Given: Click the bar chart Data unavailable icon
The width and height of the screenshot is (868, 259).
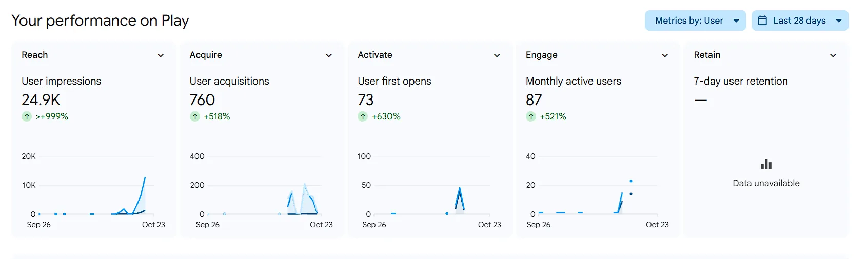Looking at the screenshot, I should point(766,165).
